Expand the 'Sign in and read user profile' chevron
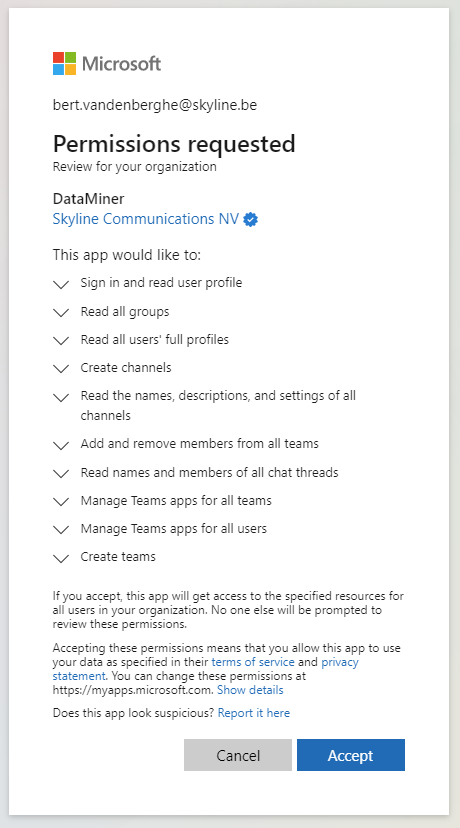Screen dimensions: 460x828 tap(61, 285)
